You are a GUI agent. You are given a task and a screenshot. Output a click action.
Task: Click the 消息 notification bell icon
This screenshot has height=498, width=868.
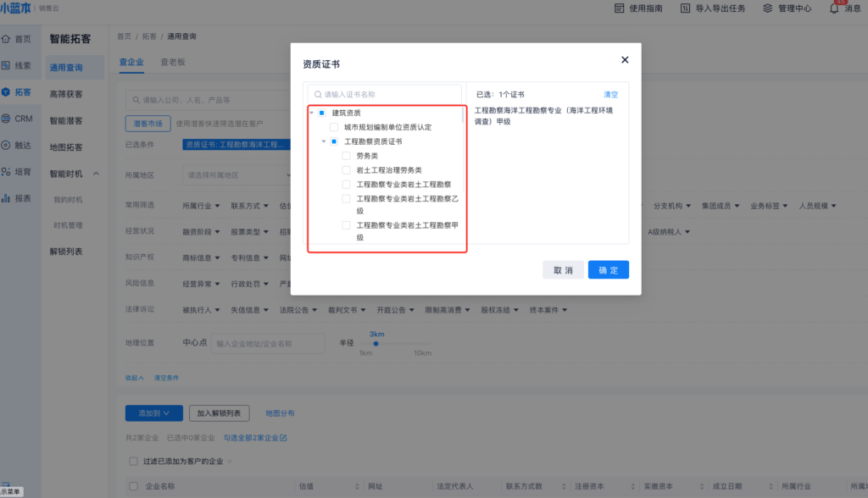click(834, 8)
